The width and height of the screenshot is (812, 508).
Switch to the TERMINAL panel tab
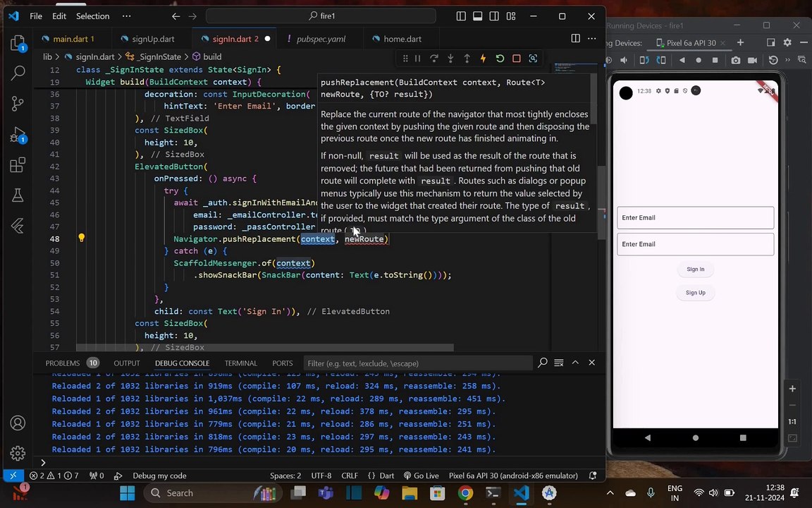coord(241,363)
